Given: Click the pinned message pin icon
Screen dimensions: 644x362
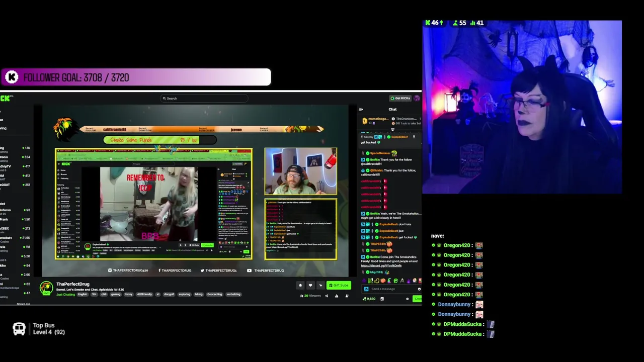Looking at the screenshot, I should pyautogui.click(x=414, y=137).
